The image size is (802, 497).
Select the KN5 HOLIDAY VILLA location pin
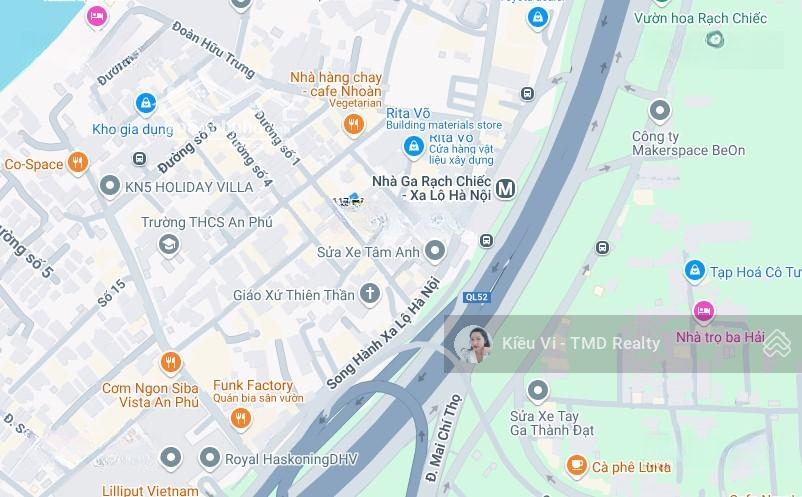[x=109, y=186]
